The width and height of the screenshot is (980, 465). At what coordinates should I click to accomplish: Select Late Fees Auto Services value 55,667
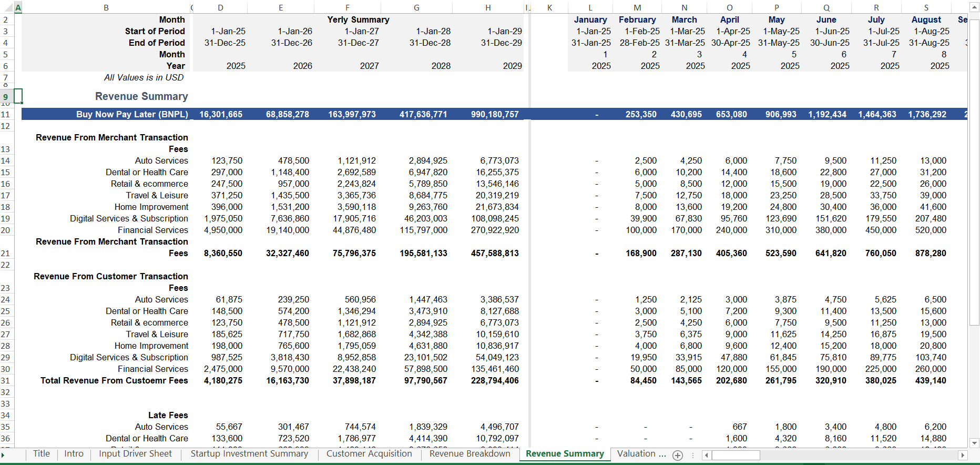pyautogui.click(x=229, y=427)
